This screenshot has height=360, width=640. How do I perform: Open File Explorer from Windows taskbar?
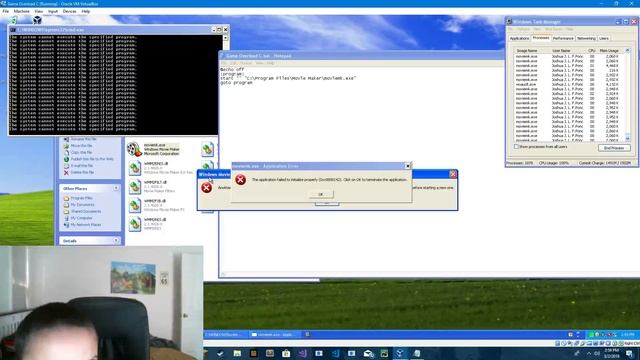pyautogui.click(x=237, y=353)
